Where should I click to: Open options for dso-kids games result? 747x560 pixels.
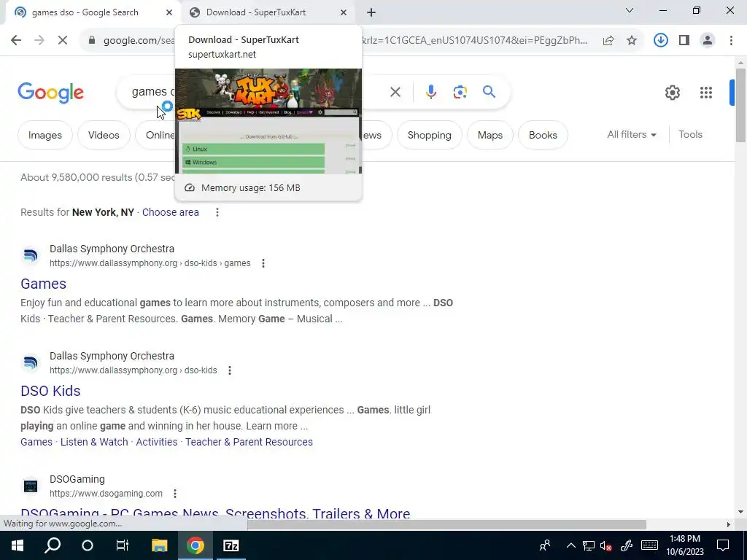coord(263,262)
